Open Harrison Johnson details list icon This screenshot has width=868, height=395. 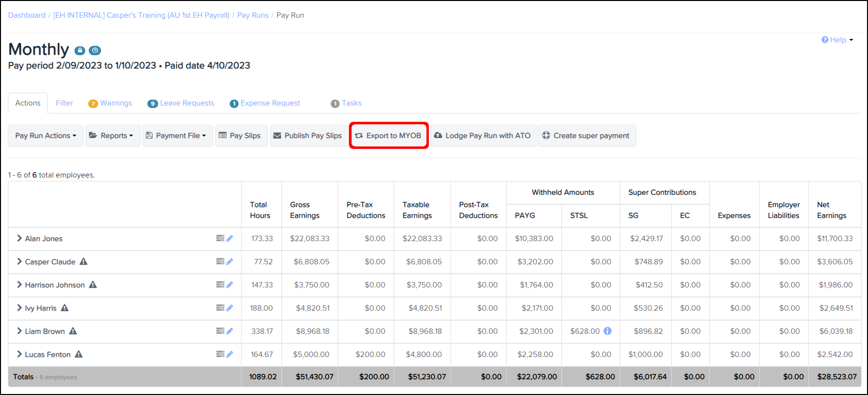click(x=220, y=285)
